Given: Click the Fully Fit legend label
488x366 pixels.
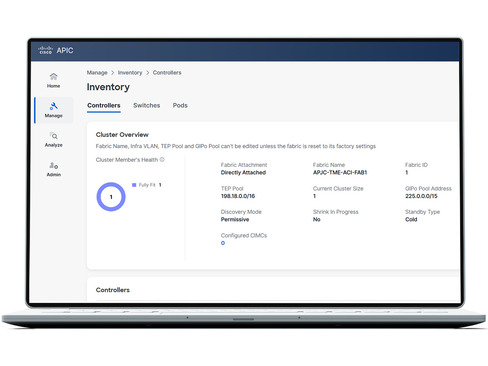Looking at the screenshot, I should click(x=147, y=185).
